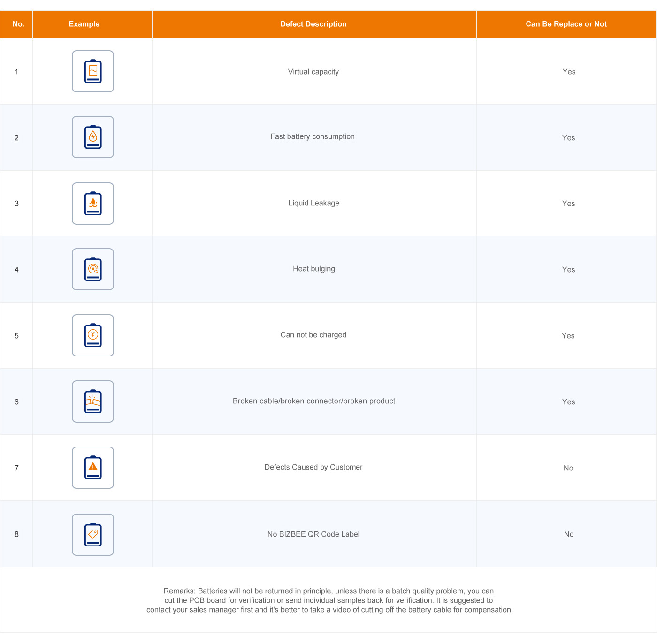Click the Virtual capacity description text
Image resolution: width=657 pixels, height=644 pixels.
(313, 72)
